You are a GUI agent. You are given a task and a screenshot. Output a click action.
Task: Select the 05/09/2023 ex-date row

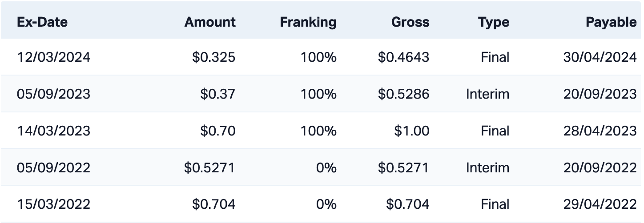pyautogui.click(x=53, y=94)
